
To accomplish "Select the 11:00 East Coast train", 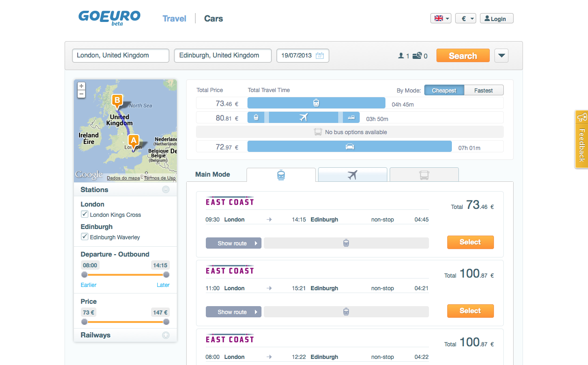I will (471, 311).
